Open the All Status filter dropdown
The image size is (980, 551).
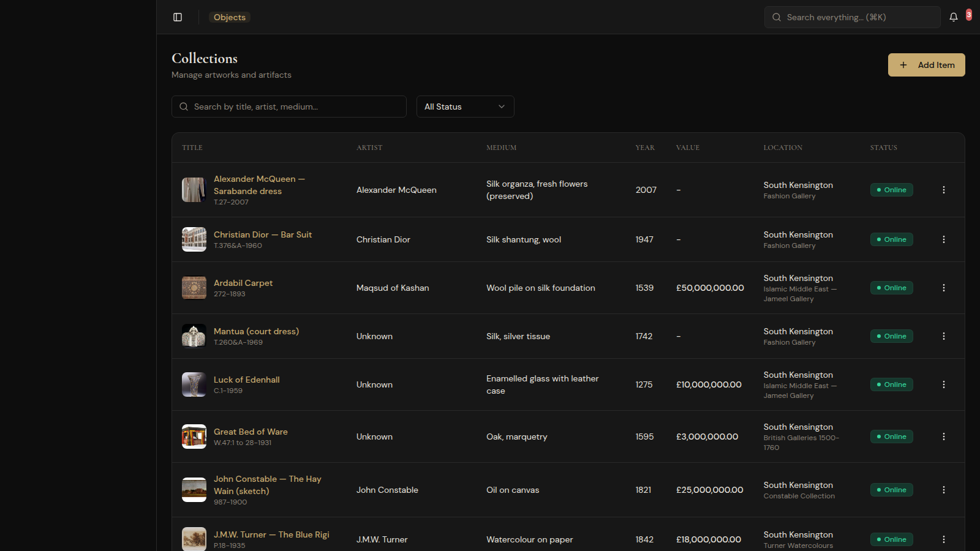[x=465, y=107]
